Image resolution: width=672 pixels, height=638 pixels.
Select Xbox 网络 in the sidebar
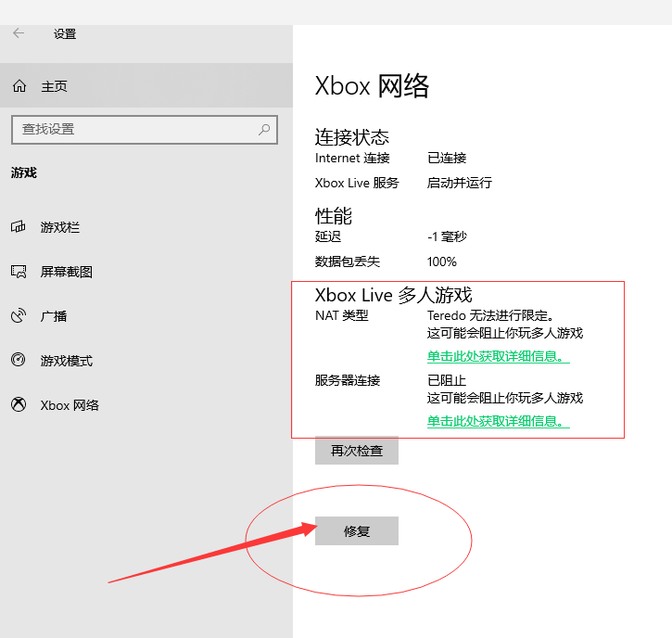(x=146, y=404)
